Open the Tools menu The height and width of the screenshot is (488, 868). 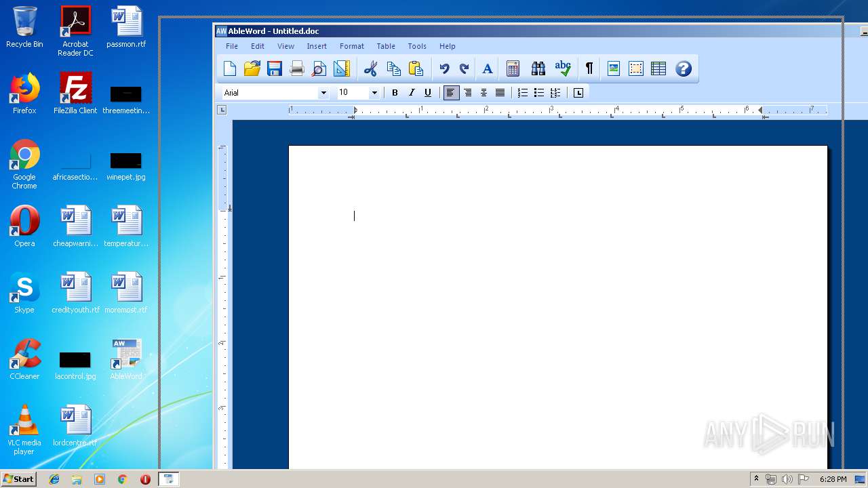pos(417,46)
